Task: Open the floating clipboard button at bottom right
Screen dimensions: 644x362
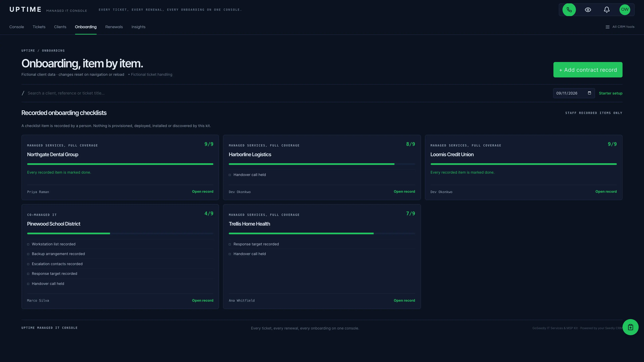Action: click(x=630, y=327)
